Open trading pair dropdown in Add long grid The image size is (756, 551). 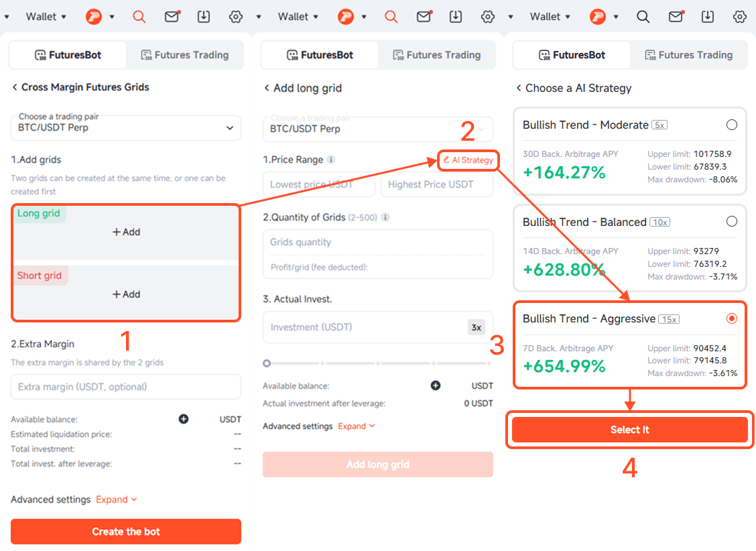point(378,129)
